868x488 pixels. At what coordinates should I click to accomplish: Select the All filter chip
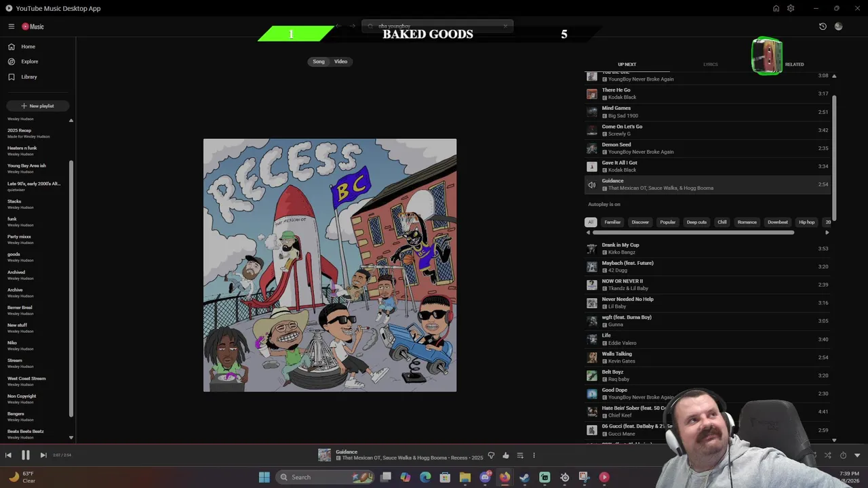pos(591,222)
